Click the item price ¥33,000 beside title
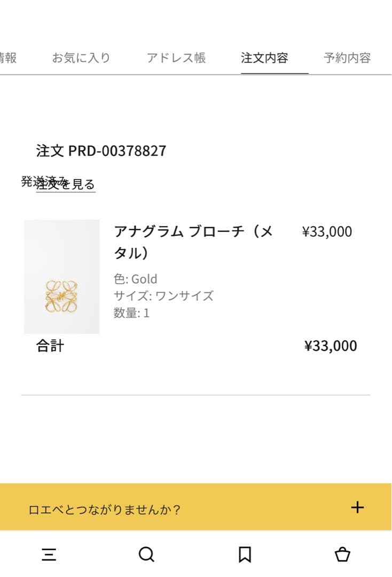The image size is (392, 577). pos(327,232)
